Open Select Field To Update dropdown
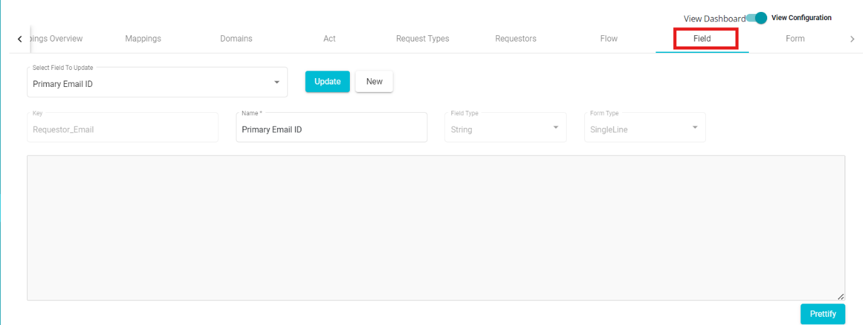 click(x=157, y=83)
